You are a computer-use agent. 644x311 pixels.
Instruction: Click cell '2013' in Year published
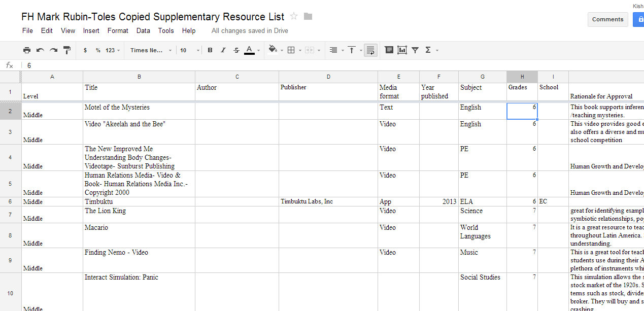tap(439, 201)
